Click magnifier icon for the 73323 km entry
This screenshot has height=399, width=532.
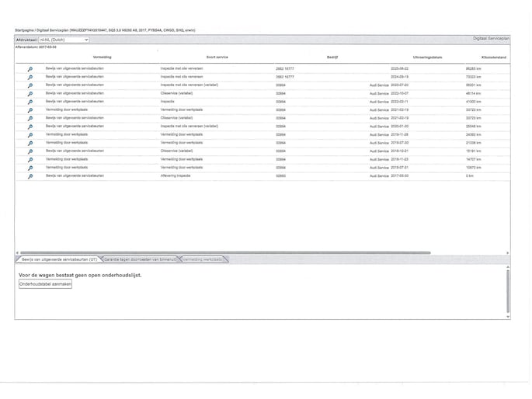click(x=30, y=78)
